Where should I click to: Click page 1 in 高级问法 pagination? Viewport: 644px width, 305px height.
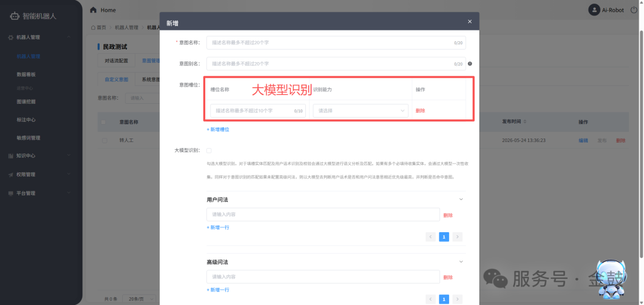tap(444, 299)
